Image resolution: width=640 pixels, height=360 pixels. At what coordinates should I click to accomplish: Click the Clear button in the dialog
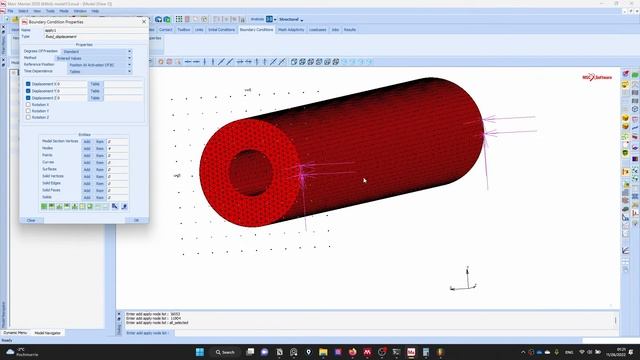(x=31, y=220)
